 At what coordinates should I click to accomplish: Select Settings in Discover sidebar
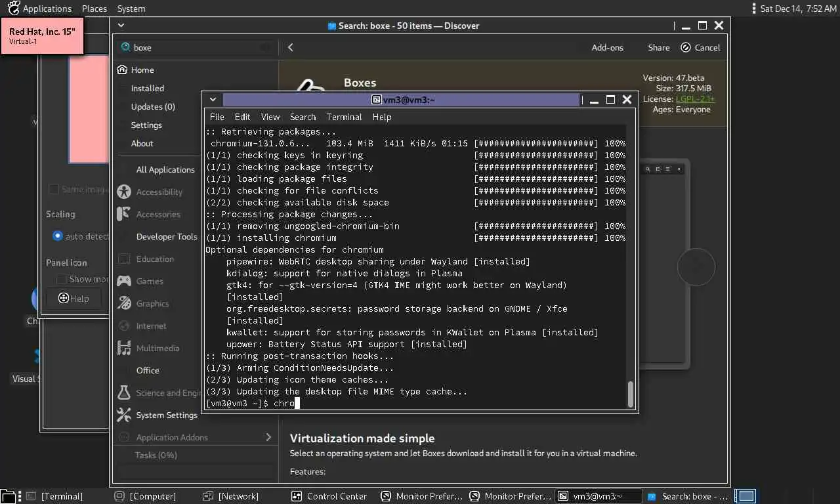[146, 125]
